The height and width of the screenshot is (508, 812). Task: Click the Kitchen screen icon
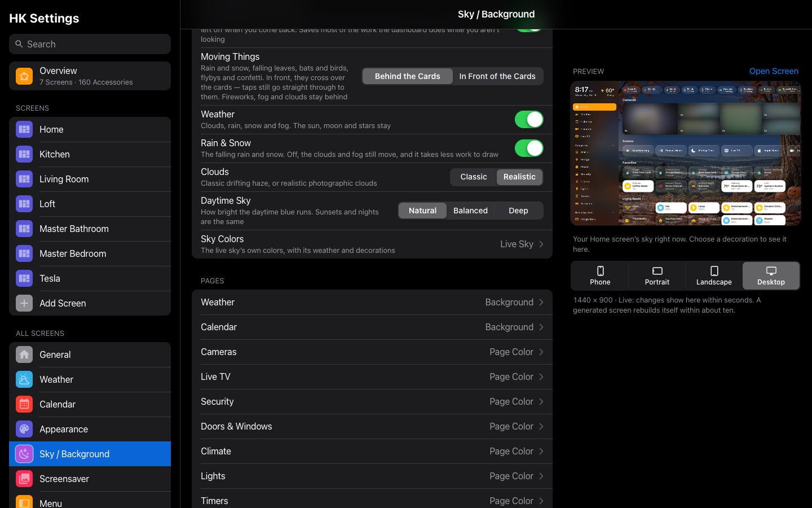coord(24,154)
